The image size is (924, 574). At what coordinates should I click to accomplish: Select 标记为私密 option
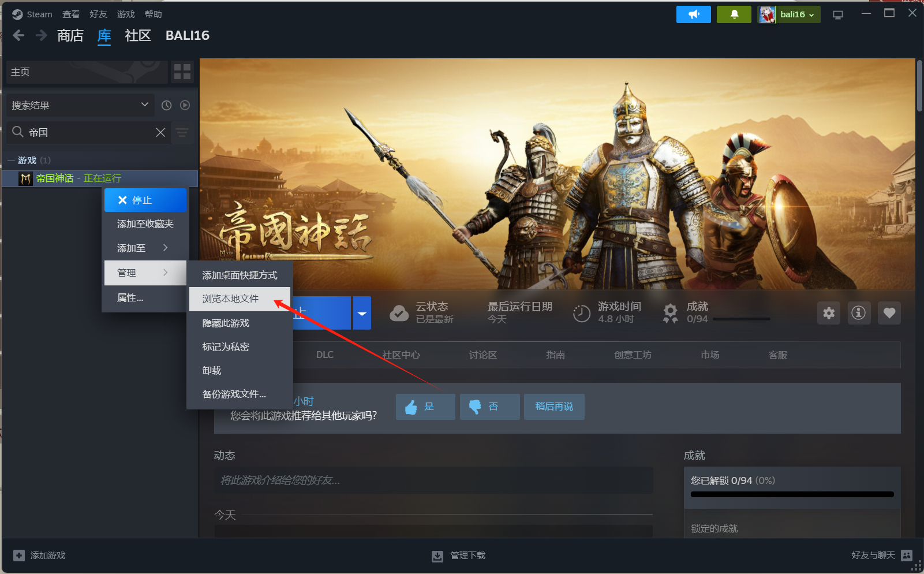coord(240,346)
